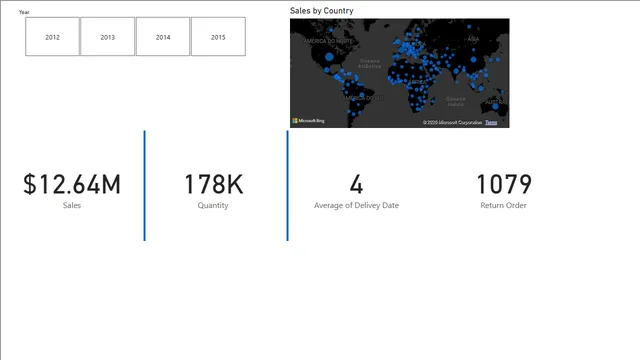This screenshot has width=640, height=360.
Task: Click the Microsoft Bing logo on map
Action: tap(308, 121)
